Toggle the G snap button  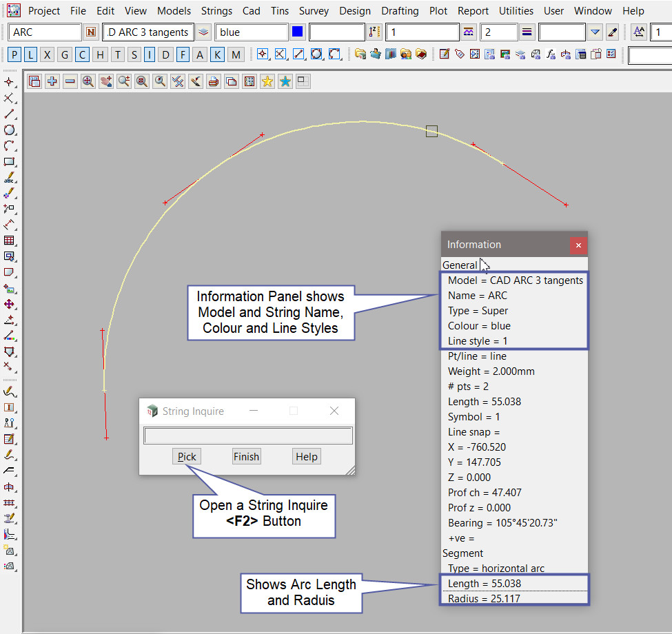(x=65, y=54)
